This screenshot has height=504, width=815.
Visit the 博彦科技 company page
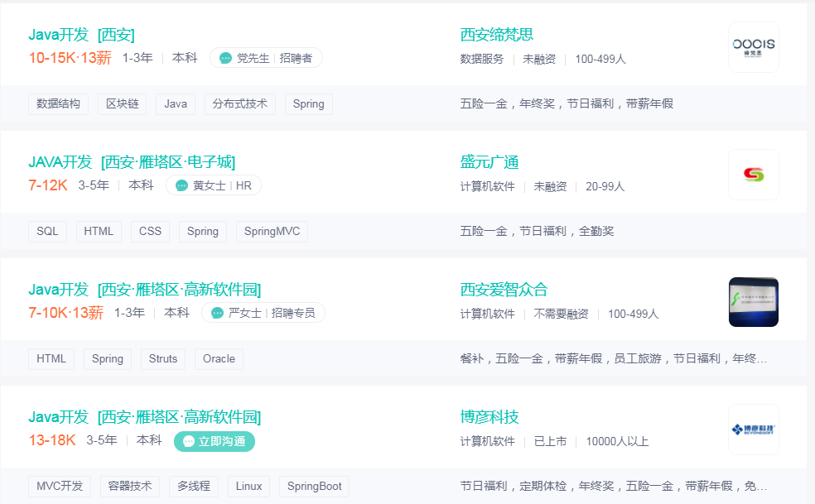coord(489,417)
